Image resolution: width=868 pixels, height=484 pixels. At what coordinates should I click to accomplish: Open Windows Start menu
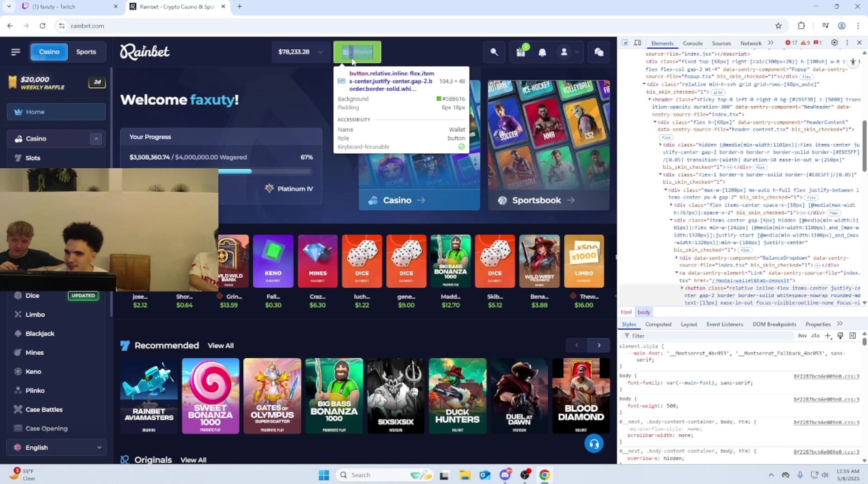pos(324,475)
